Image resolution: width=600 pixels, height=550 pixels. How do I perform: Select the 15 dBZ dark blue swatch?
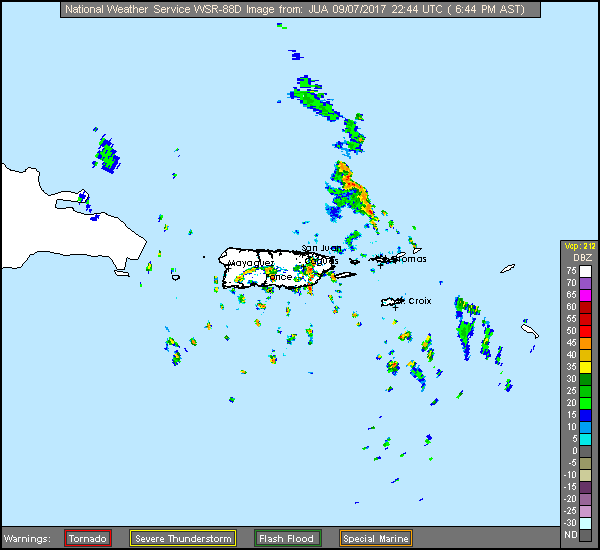click(585, 415)
